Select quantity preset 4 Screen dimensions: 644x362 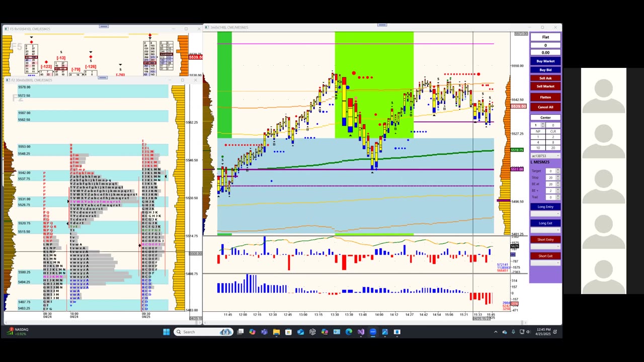(x=538, y=142)
